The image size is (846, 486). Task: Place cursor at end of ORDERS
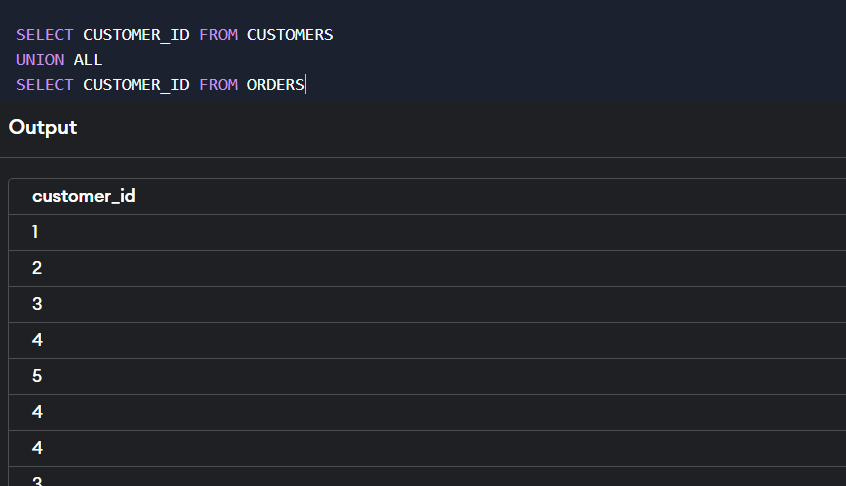point(305,85)
